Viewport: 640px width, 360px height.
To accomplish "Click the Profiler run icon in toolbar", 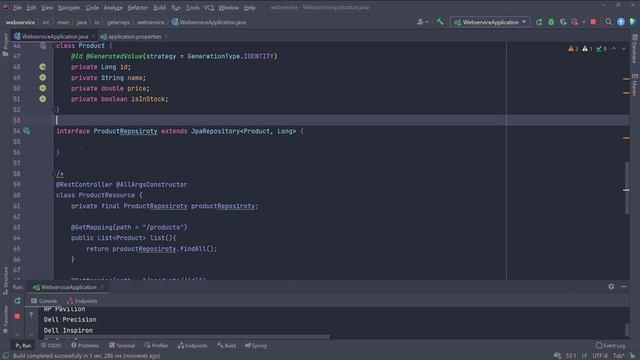I will click(575, 22).
